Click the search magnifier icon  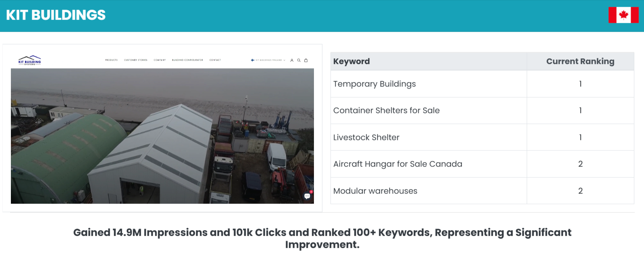click(299, 60)
